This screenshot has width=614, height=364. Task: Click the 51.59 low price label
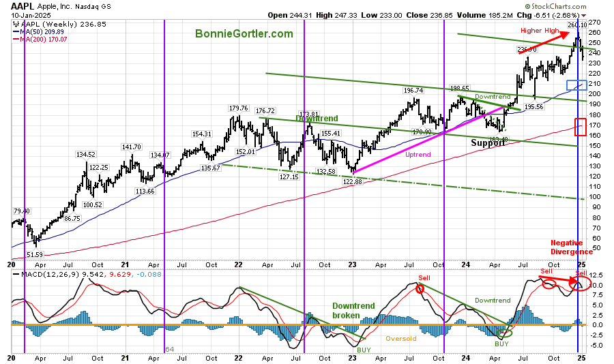(35, 255)
